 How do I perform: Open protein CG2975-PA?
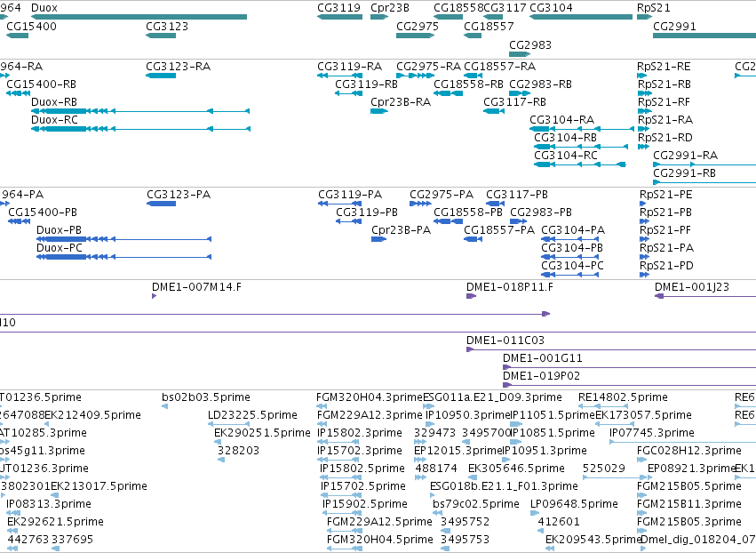pos(442,195)
